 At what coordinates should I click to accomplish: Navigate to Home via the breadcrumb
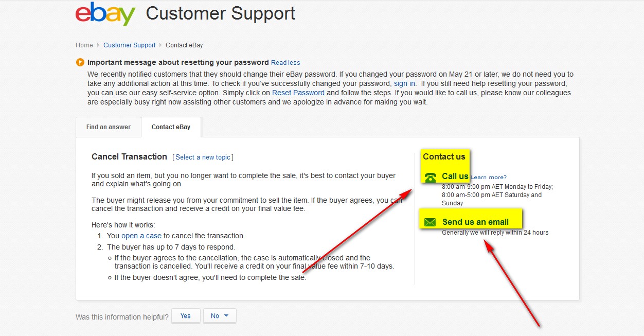tap(84, 45)
